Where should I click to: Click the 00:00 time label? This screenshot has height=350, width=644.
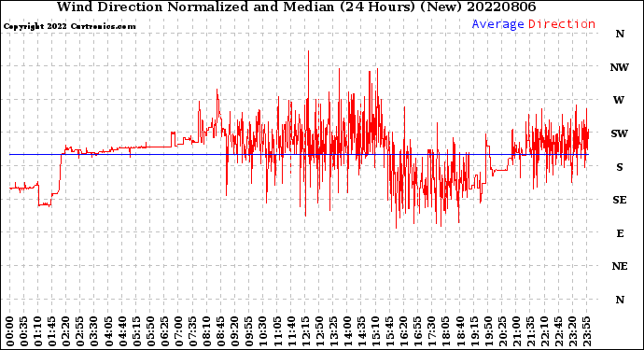(x=10, y=331)
